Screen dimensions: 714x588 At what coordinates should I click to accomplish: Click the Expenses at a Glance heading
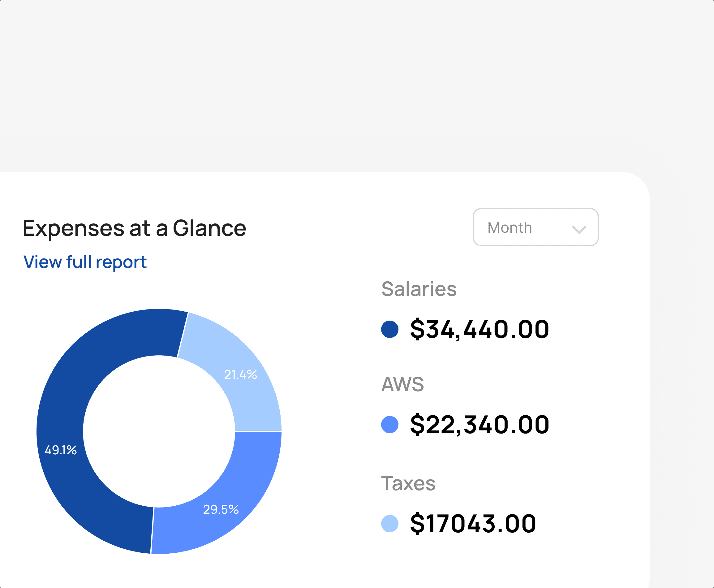[x=134, y=228]
